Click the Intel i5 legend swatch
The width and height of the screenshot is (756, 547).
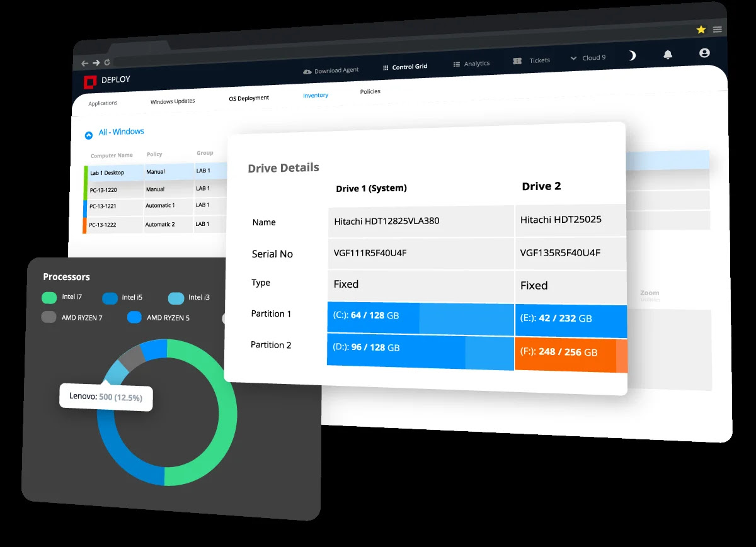pos(110,298)
